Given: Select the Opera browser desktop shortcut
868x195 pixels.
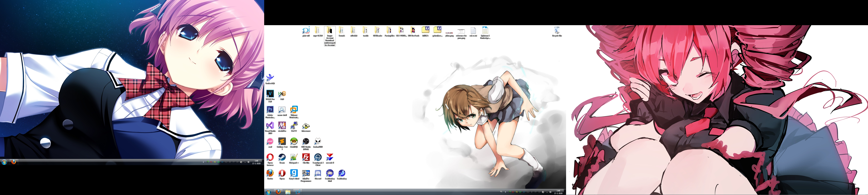Looking at the screenshot, I should coord(270,159).
